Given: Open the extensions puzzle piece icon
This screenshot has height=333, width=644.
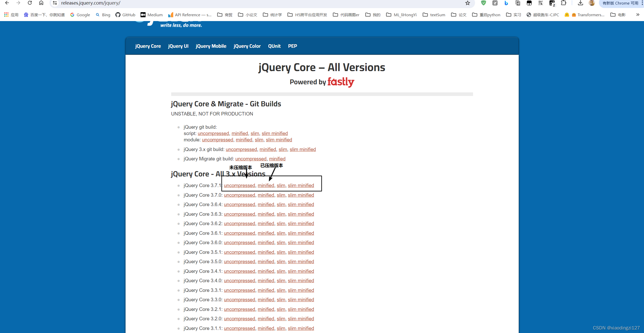Looking at the screenshot, I should (x=563, y=3).
